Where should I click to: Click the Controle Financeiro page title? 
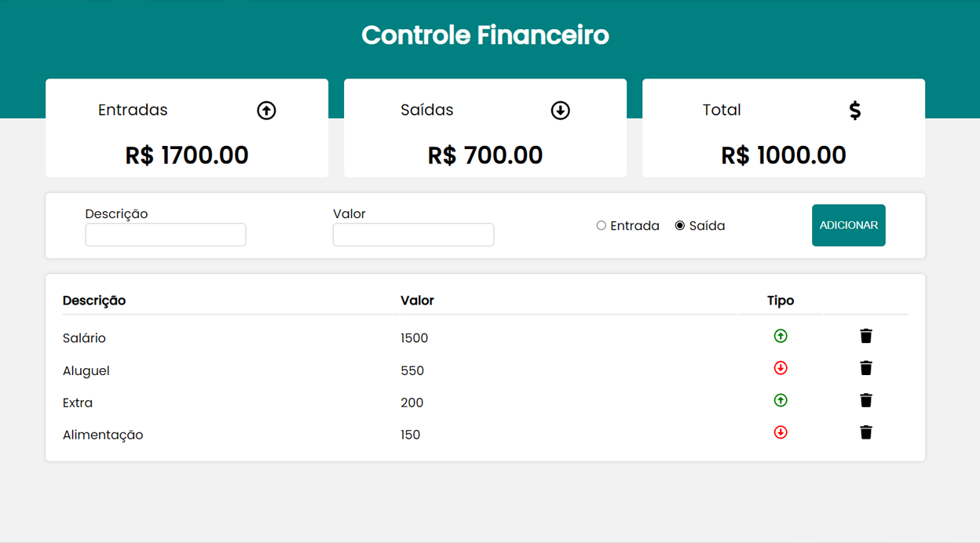pos(485,35)
